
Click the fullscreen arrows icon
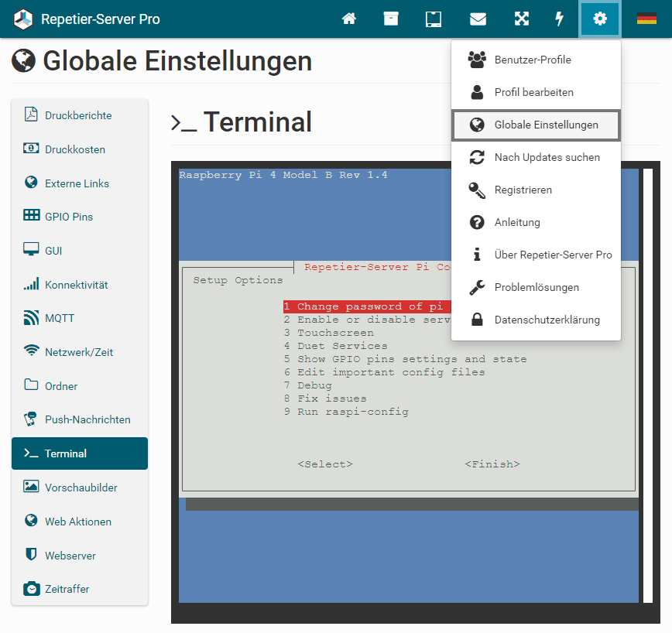[522, 19]
